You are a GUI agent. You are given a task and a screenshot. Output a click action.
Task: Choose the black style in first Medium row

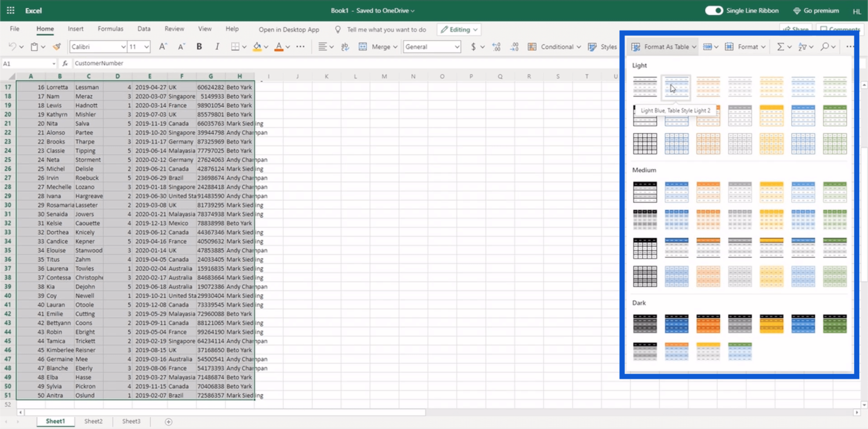click(x=645, y=192)
